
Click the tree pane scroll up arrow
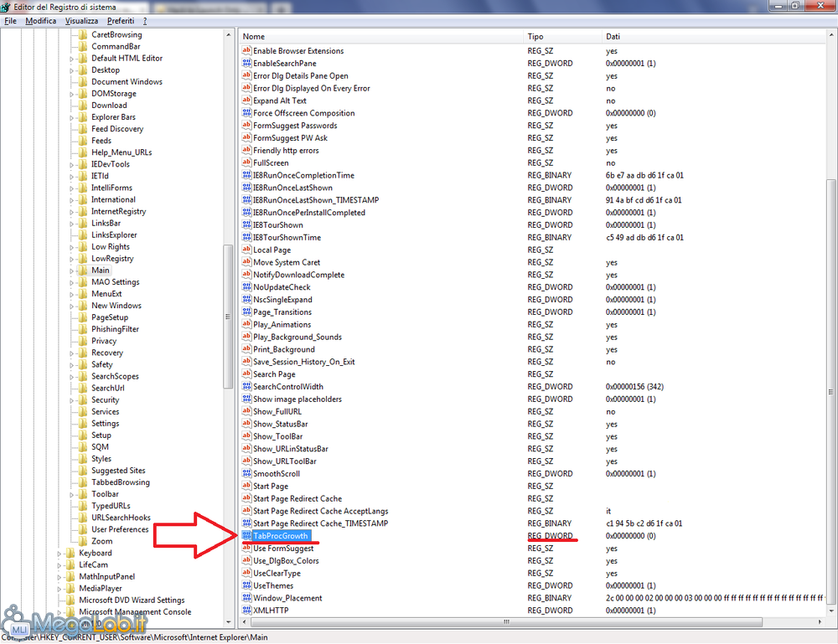[x=228, y=34]
